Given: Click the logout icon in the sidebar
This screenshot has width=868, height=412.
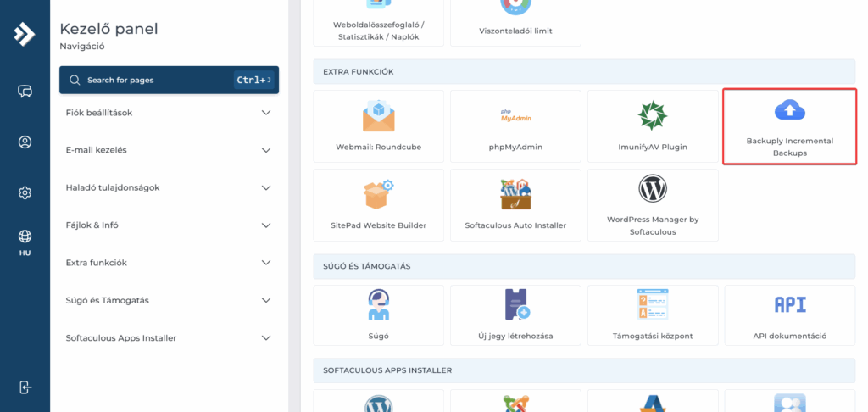Looking at the screenshot, I should point(25,387).
